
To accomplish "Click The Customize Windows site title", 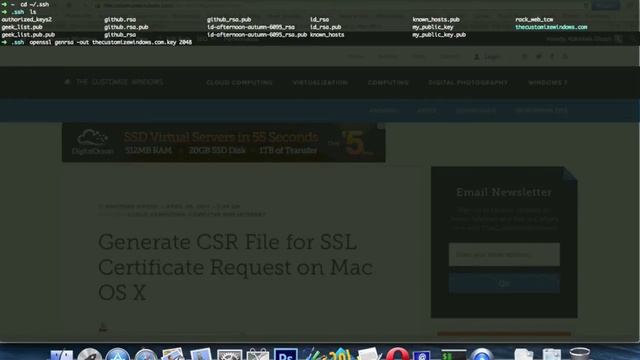I will [120, 82].
